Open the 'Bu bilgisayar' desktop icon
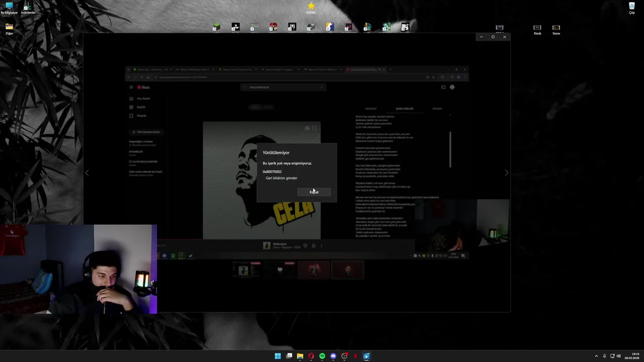 (x=9, y=8)
